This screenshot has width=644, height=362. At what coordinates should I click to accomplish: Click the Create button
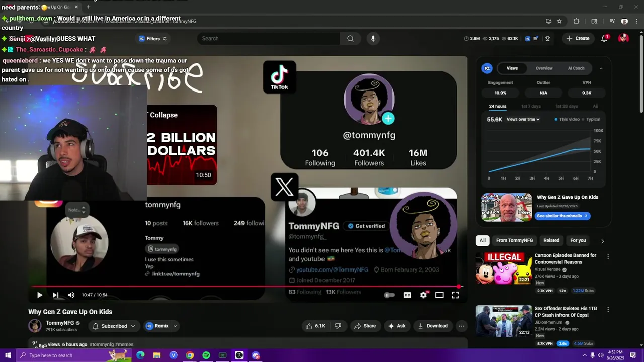pyautogui.click(x=578, y=38)
